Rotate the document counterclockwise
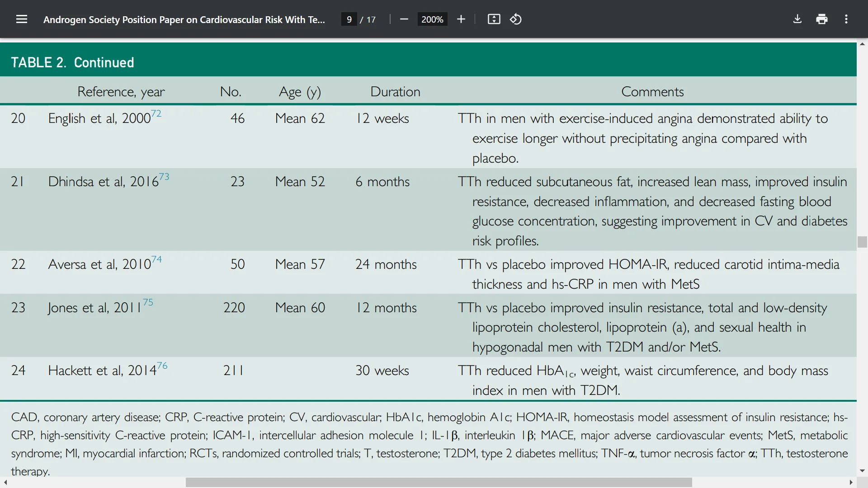 pos(516,19)
